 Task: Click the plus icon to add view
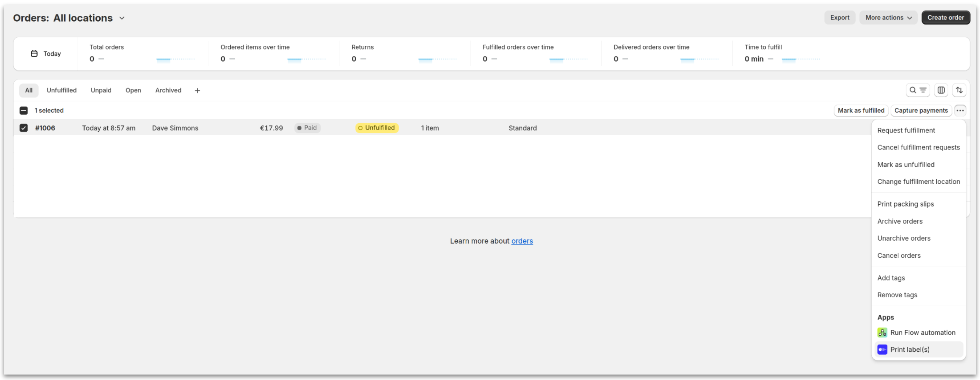[x=197, y=90]
